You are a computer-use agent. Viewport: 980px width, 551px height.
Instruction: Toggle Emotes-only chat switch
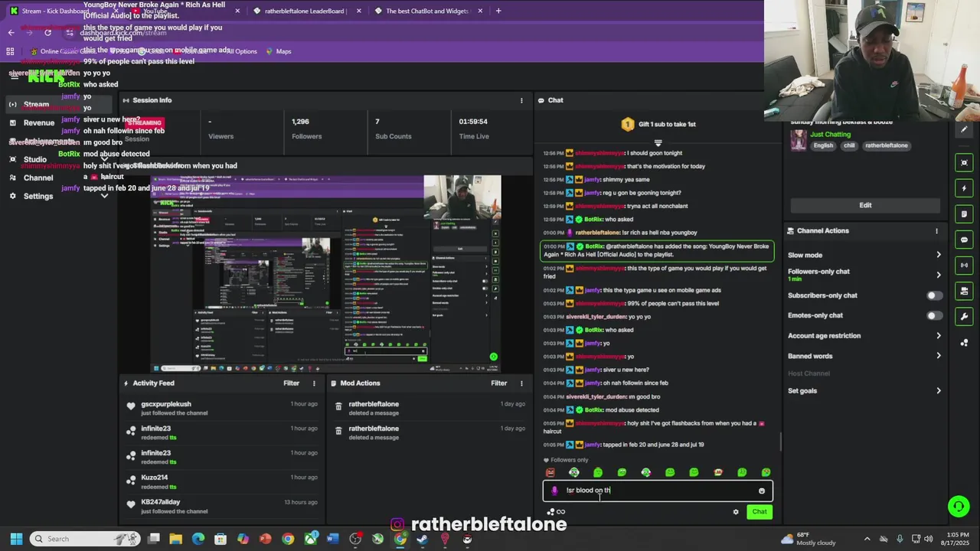(935, 315)
